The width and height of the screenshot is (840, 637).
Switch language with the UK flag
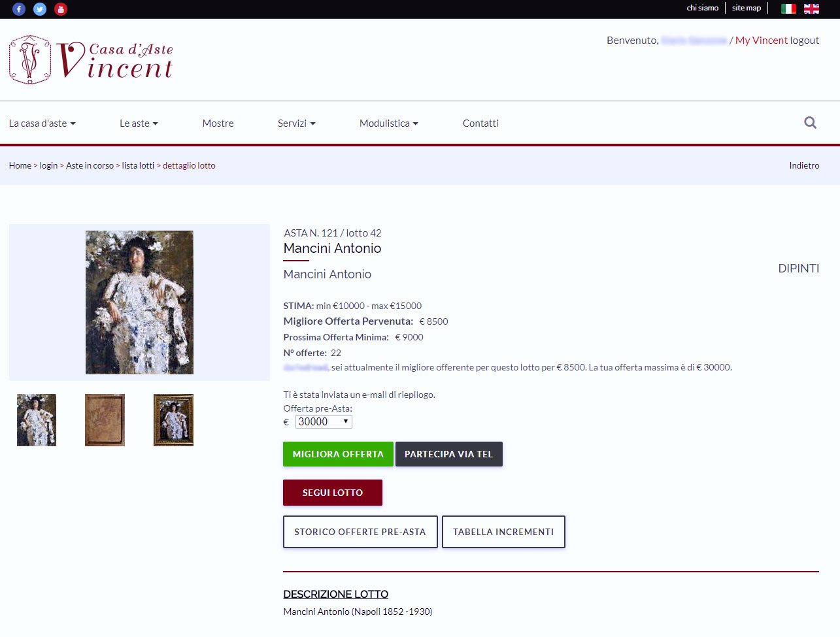point(811,8)
